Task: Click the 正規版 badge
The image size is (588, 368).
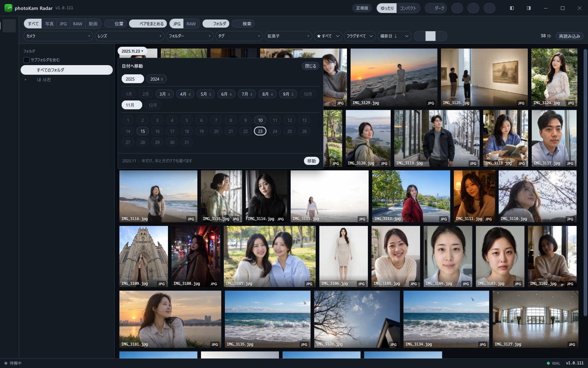Action: pos(362,8)
